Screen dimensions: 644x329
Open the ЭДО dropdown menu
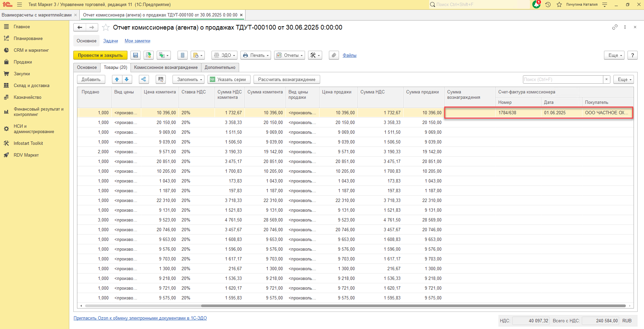[224, 55]
